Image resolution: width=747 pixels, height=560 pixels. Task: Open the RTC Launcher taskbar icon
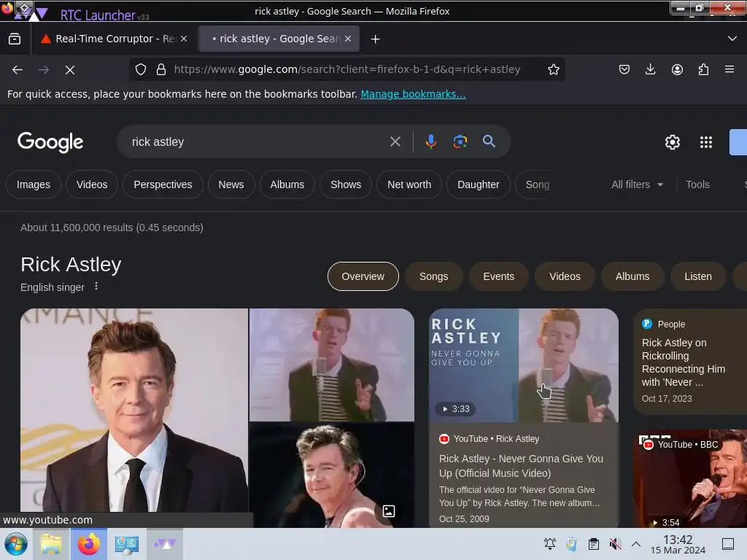tap(164, 544)
